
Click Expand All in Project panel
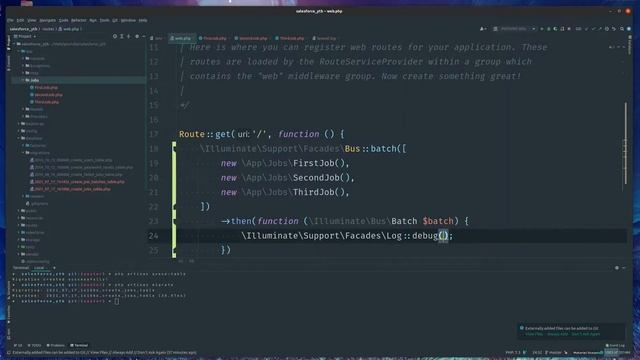tap(122, 36)
